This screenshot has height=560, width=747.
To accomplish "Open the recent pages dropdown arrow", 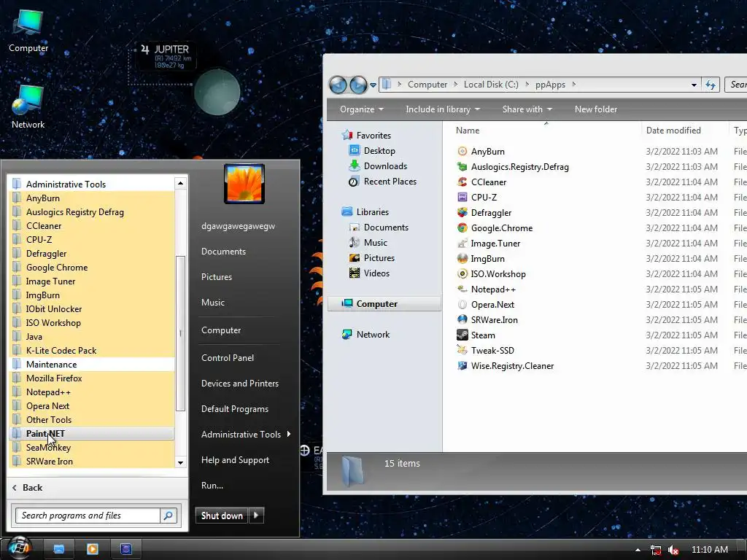I will coord(373,85).
